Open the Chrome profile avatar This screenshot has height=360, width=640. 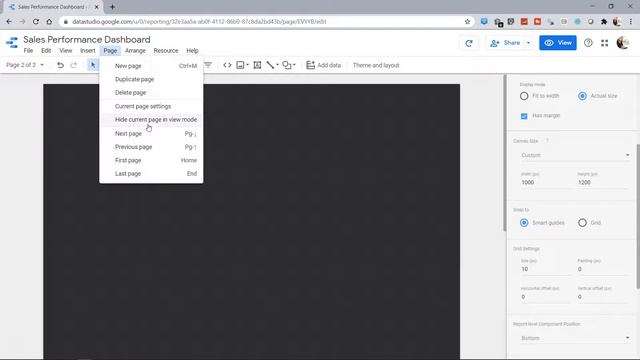[617, 22]
